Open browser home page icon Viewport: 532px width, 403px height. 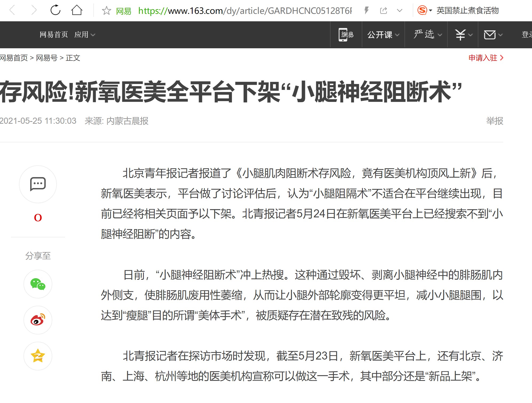(x=77, y=10)
